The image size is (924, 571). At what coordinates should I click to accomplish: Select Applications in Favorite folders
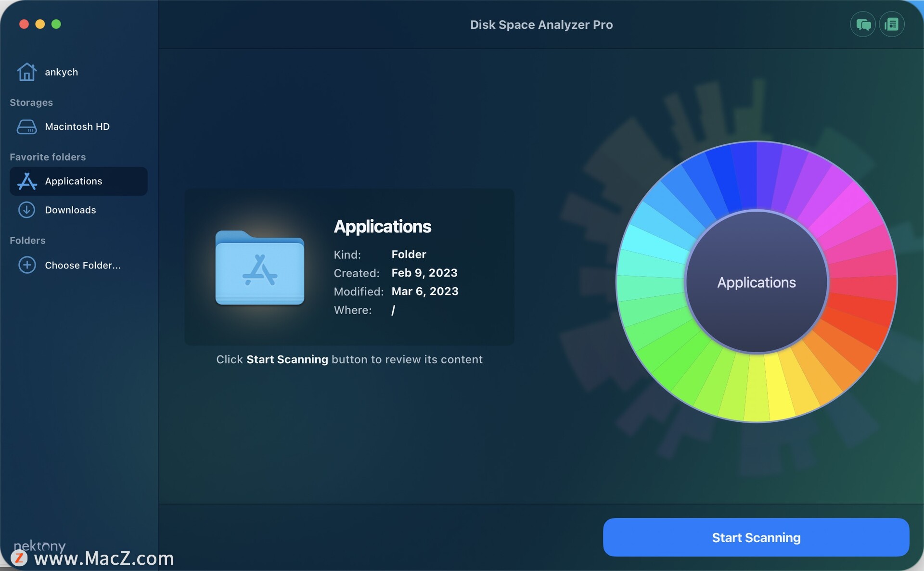[74, 181]
